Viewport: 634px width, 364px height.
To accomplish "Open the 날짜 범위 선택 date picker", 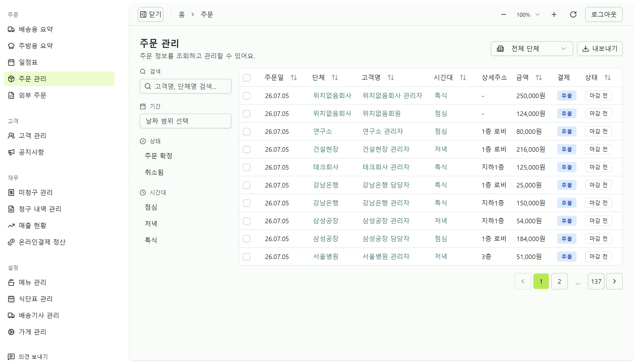I will click(x=185, y=121).
